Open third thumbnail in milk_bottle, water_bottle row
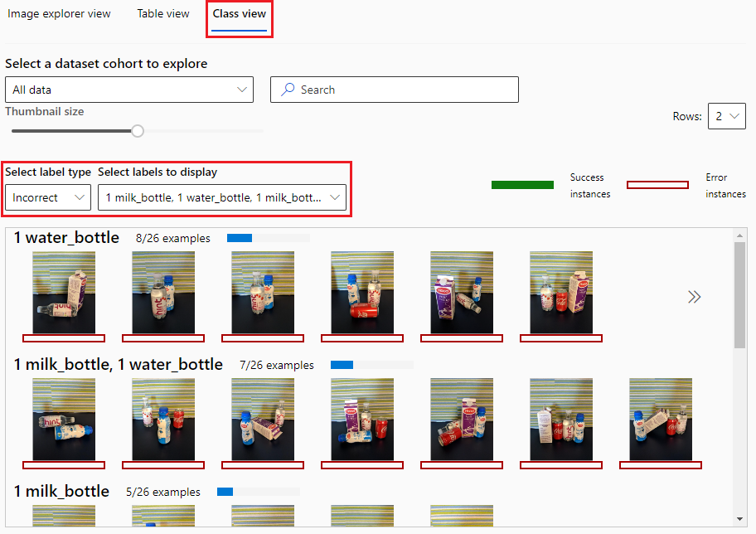Image resolution: width=756 pixels, height=534 pixels. point(263,420)
